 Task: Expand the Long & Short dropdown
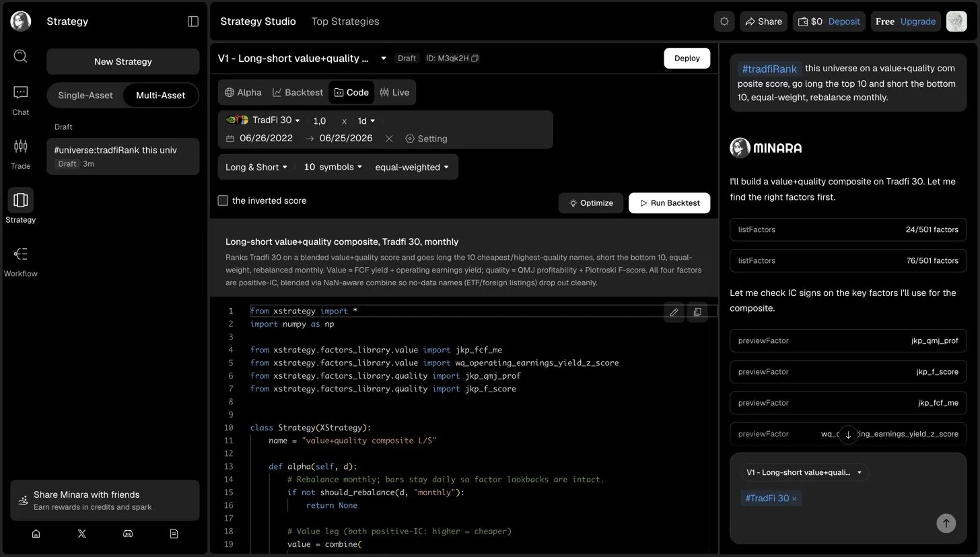pos(256,167)
